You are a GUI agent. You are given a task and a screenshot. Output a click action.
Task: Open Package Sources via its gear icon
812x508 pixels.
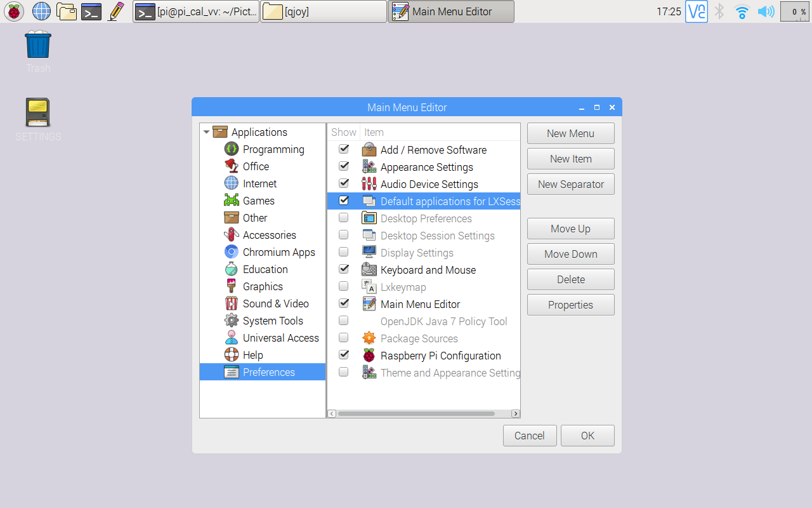pyautogui.click(x=369, y=338)
